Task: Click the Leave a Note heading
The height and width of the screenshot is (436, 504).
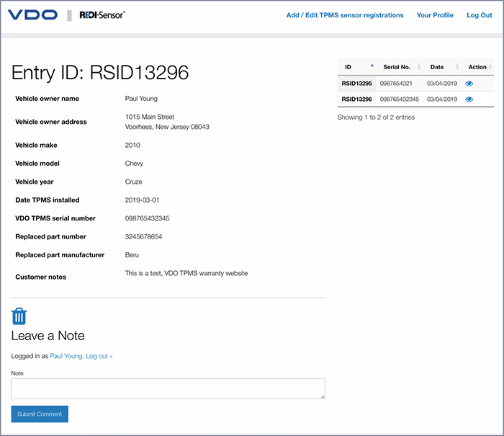Action: click(x=48, y=336)
